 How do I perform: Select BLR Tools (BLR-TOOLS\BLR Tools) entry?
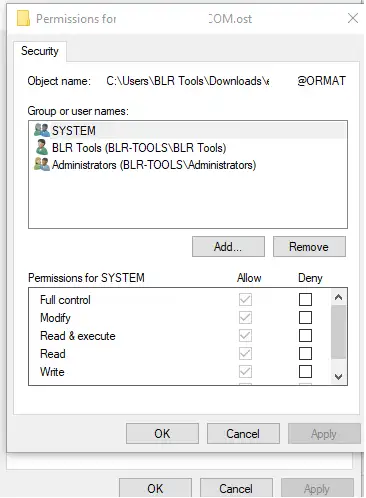click(188, 148)
